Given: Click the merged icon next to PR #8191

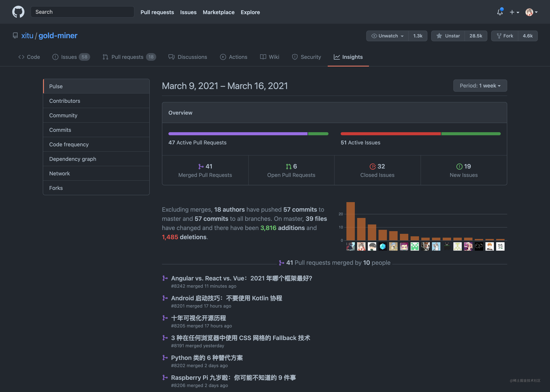Looking at the screenshot, I should [x=165, y=338].
